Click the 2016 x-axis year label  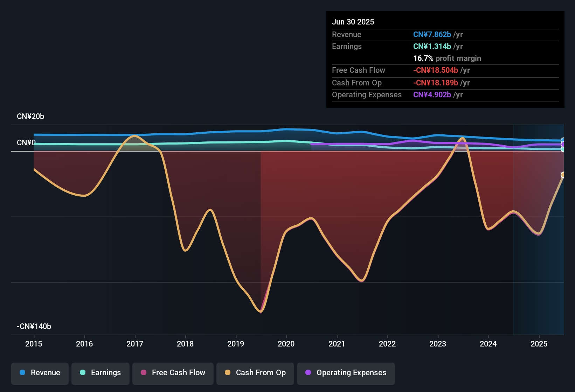[84, 344]
